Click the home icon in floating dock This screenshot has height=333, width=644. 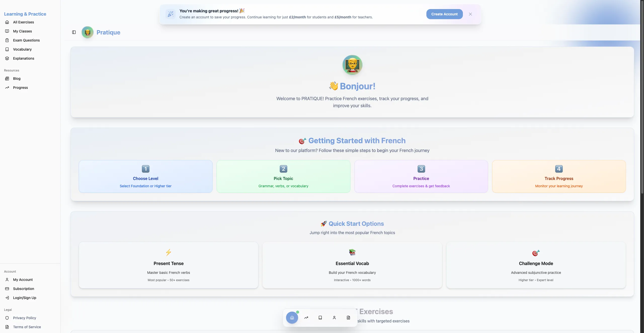click(x=292, y=318)
